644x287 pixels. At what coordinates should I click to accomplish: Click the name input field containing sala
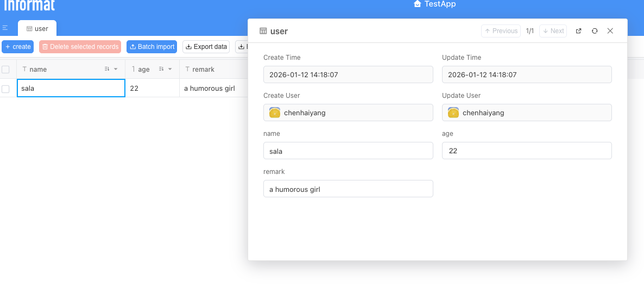click(348, 151)
